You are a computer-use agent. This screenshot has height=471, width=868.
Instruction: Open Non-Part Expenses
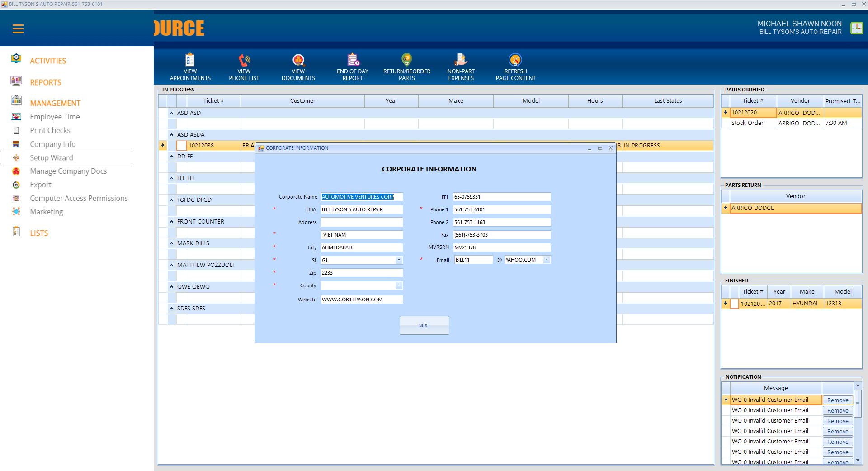(461, 60)
